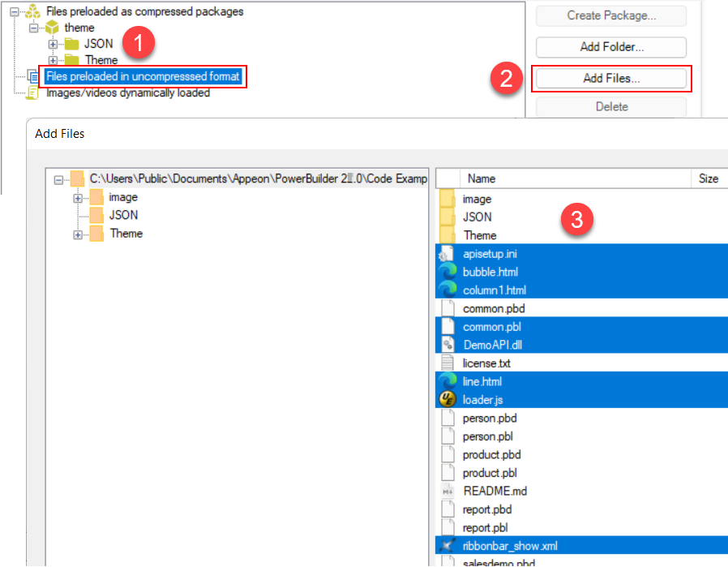The height and width of the screenshot is (567, 728).
Task: Collapse the theme package node
Action: click(x=33, y=28)
